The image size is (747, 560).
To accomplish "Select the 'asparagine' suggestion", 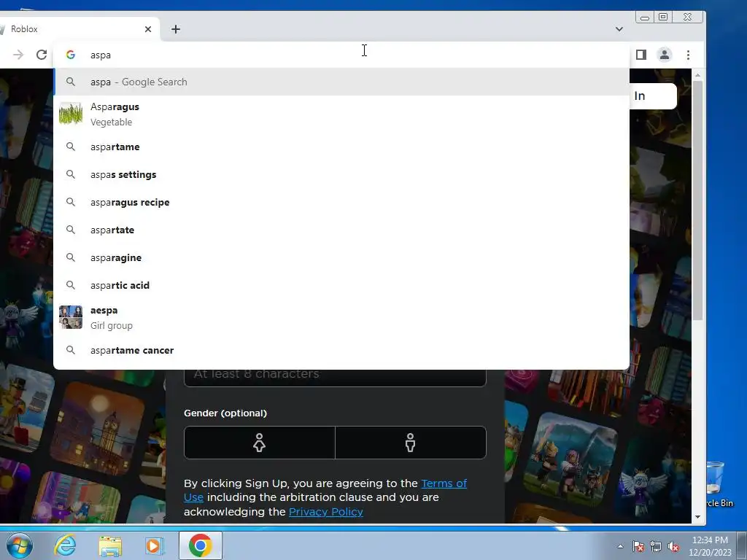I will (341, 257).
